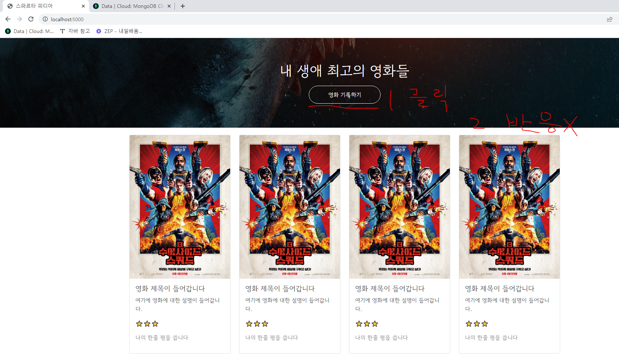Switch to the Data | Cloud: MongoDB tab
This screenshot has height=364, width=619.
coord(131,6)
